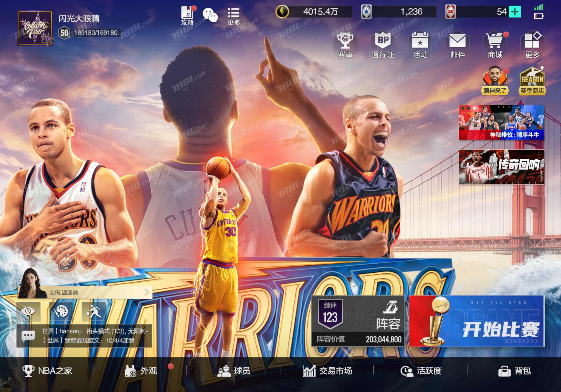Open the 攻略 strategy guide icon

point(188,16)
